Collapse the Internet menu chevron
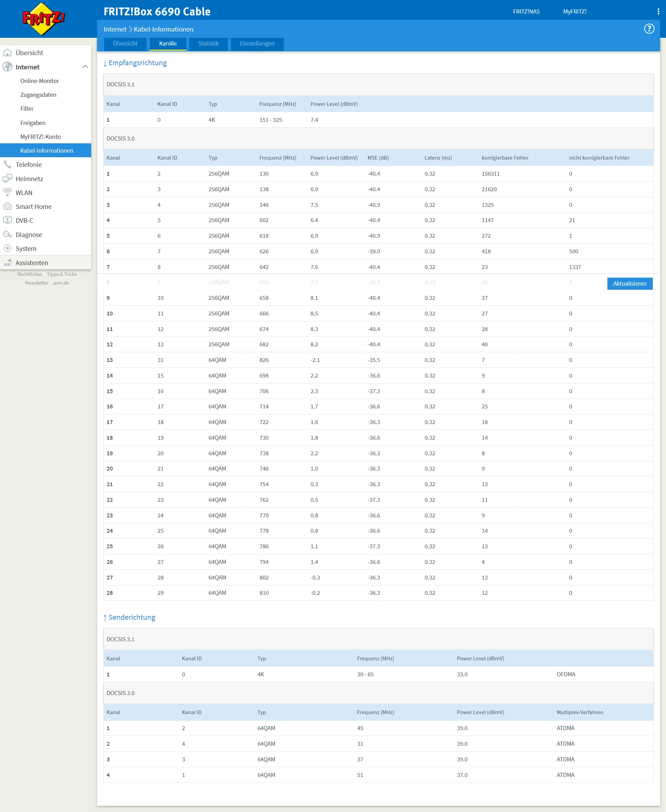 click(85, 67)
